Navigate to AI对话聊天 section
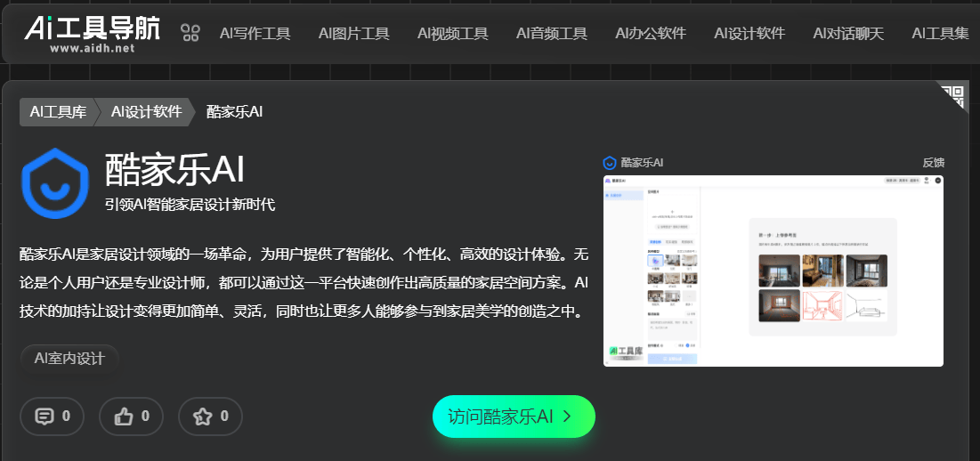980x461 pixels. 848,34
